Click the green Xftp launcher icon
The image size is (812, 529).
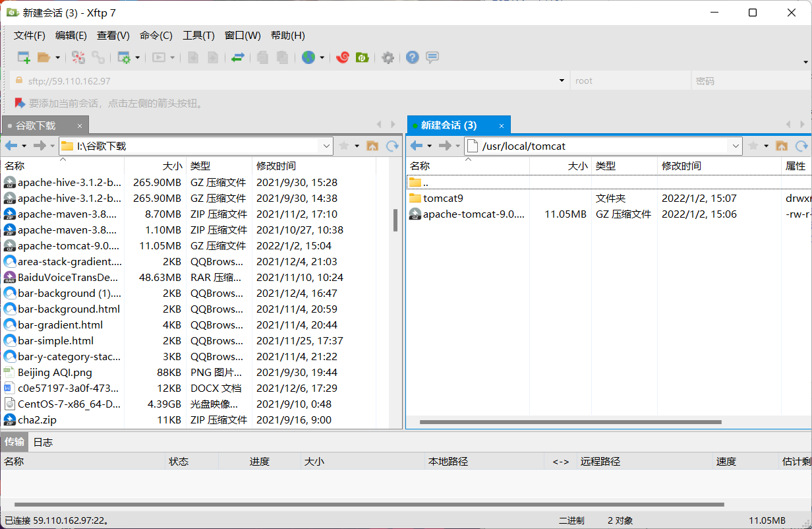pos(362,57)
